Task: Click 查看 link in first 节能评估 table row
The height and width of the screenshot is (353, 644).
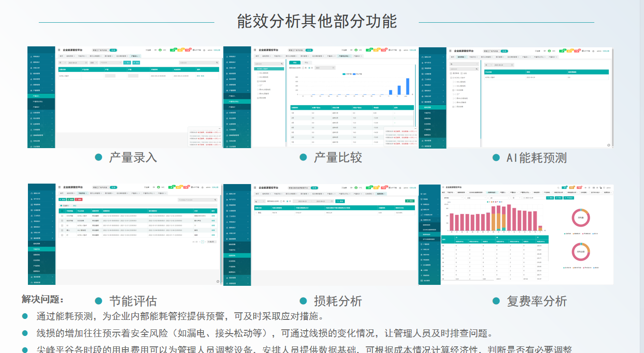Action: 213,216
